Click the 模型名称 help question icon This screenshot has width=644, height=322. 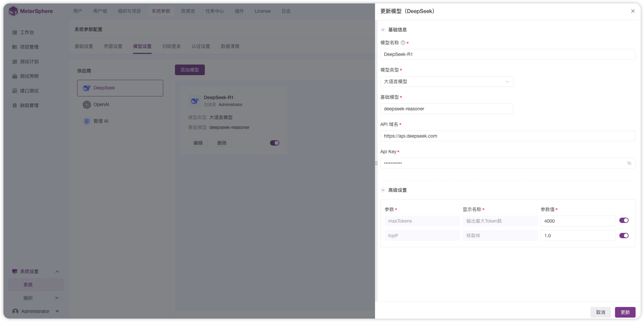click(x=403, y=43)
